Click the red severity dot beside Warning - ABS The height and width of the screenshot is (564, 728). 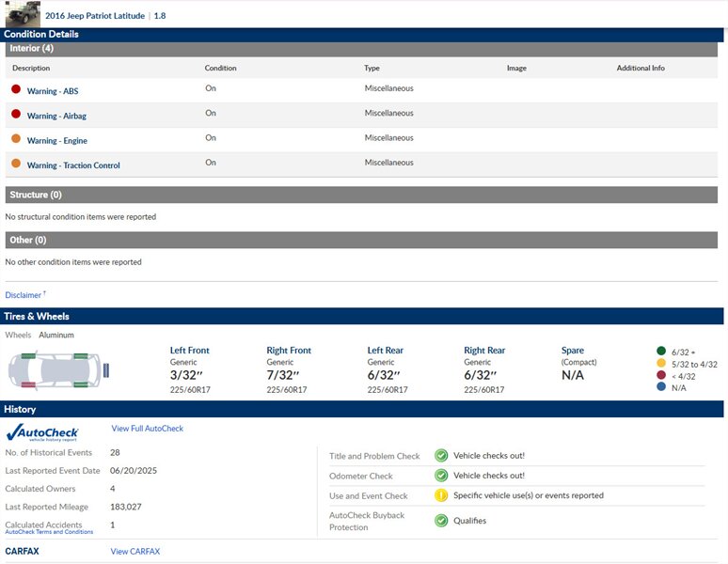point(16,89)
